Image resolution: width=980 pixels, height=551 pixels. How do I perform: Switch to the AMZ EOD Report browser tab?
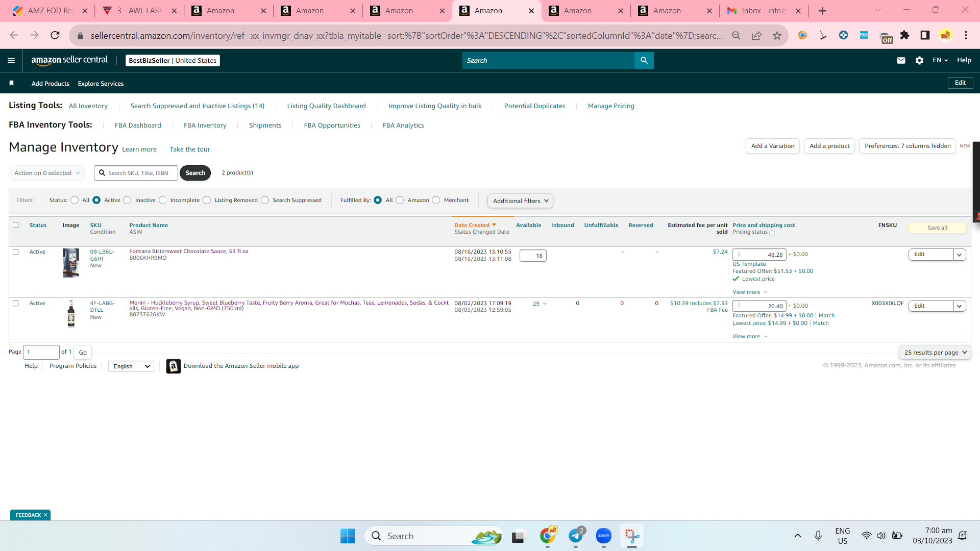point(50,11)
